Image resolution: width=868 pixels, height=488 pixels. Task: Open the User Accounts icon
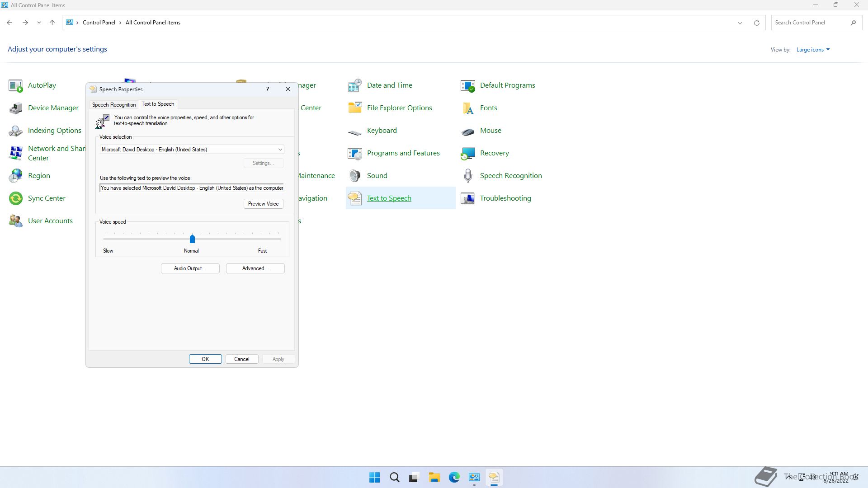pos(16,221)
